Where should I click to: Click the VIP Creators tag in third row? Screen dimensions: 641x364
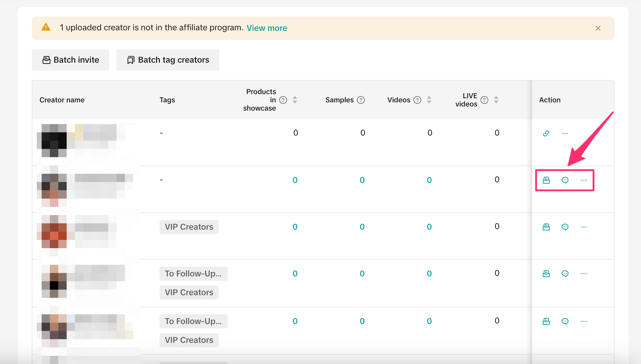tap(189, 227)
